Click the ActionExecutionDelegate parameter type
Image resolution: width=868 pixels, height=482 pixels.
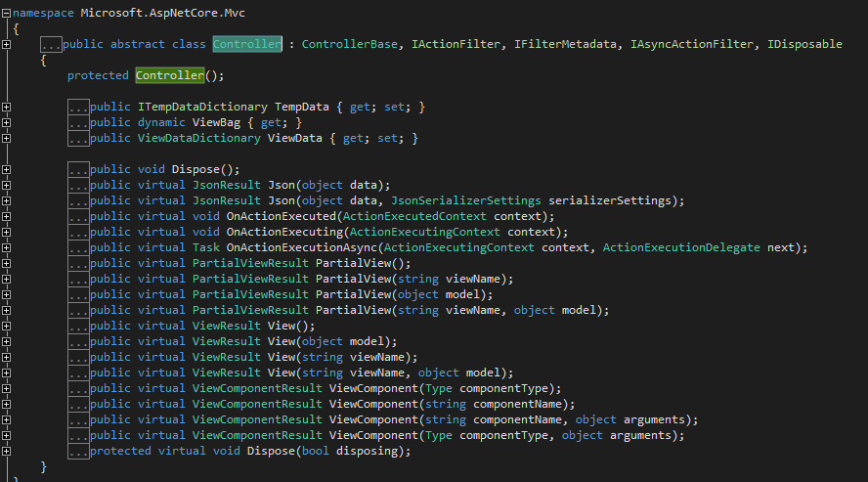pyautogui.click(x=681, y=247)
